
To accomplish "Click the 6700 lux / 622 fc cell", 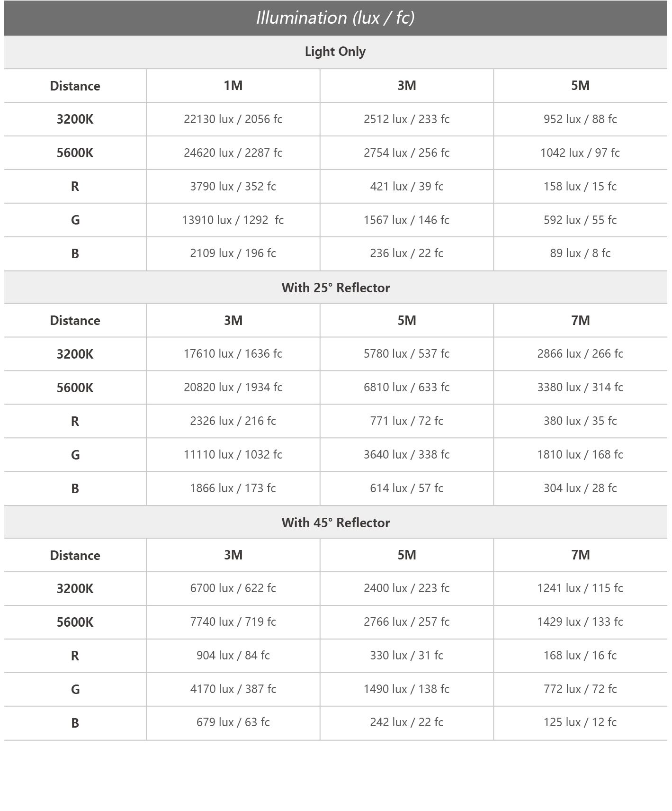I will [233, 588].
